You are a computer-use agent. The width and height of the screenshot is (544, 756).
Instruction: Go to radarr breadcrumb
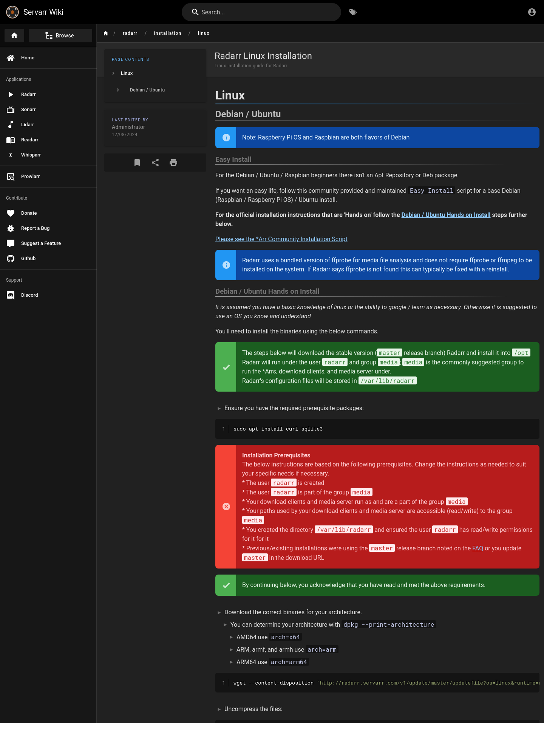[130, 33]
